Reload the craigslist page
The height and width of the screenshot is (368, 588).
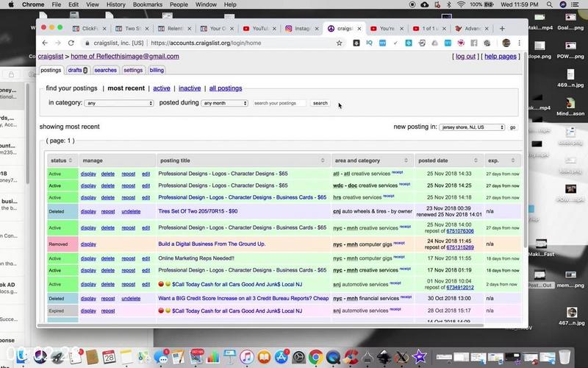point(71,43)
